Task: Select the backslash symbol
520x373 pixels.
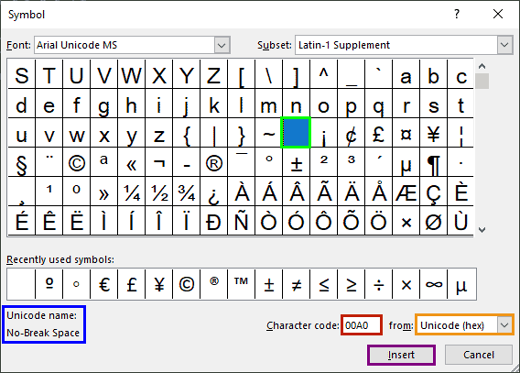Action: (x=269, y=74)
